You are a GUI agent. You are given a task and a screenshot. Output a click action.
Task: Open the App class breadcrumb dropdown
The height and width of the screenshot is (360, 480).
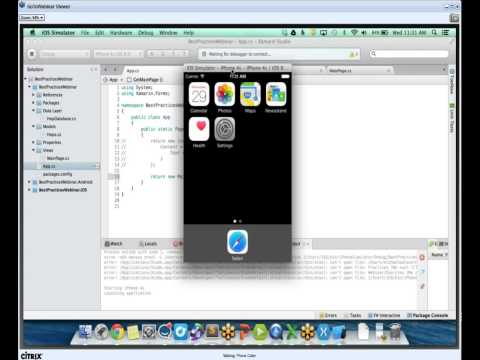pyautogui.click(x=113, y=80)
